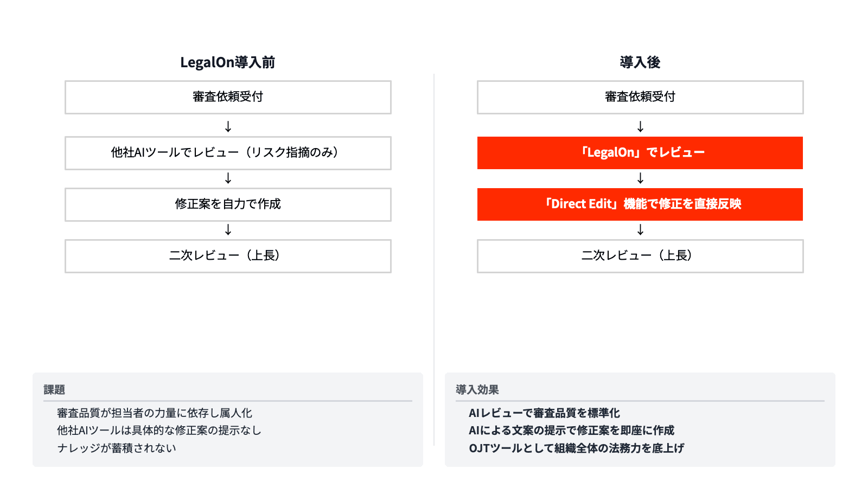Click the 課題 section label

coord(54,389)
